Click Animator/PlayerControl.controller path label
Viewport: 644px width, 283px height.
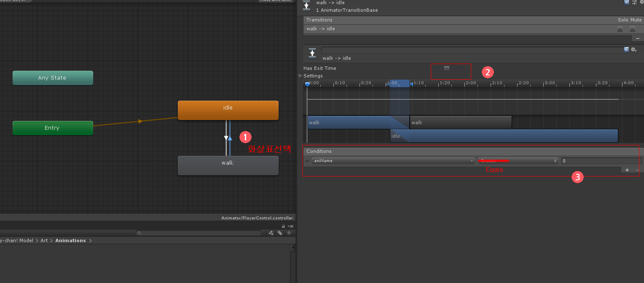pyautogui.click(x=257, y=218)
